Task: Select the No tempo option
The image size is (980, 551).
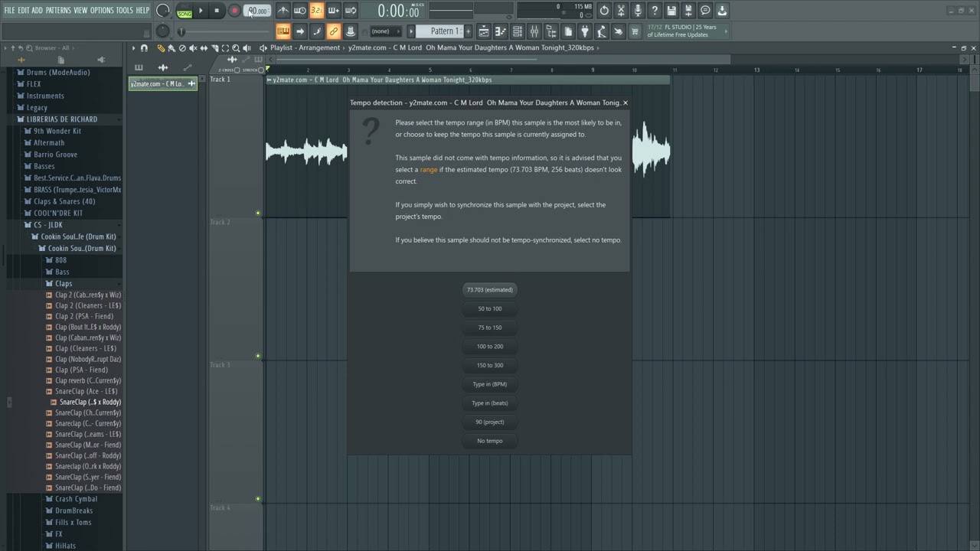Action: coord(490,441)
